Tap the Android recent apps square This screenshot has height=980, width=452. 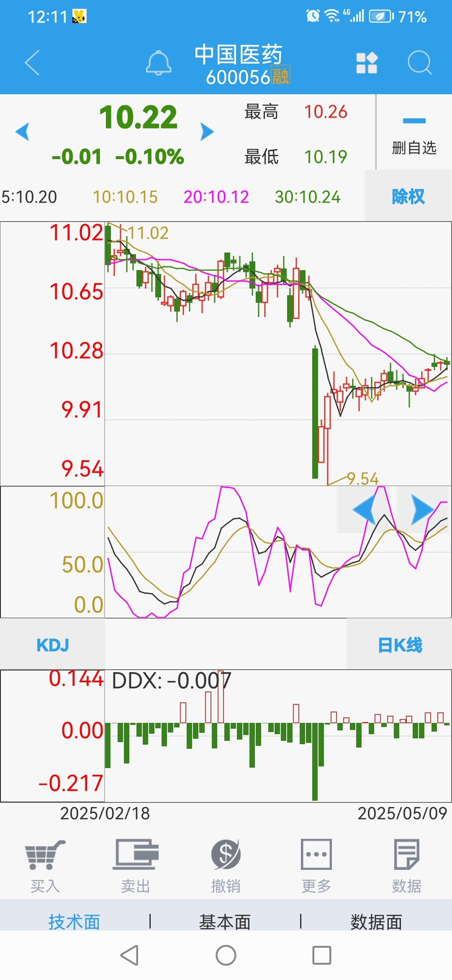(322, 955)
